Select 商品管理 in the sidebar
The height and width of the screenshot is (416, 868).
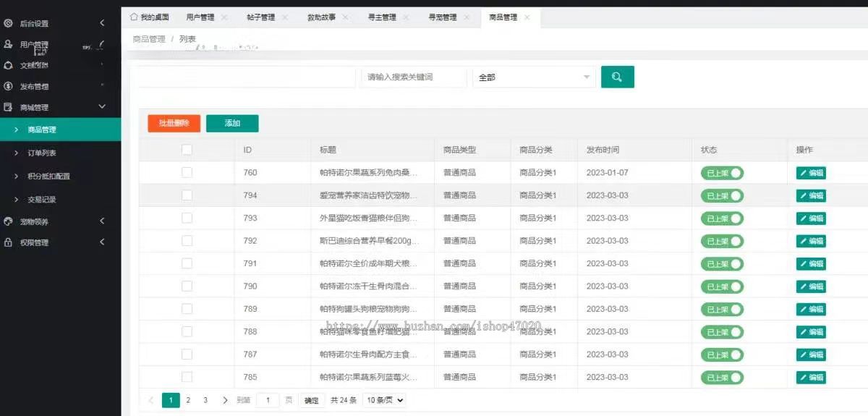pos(60,130)
